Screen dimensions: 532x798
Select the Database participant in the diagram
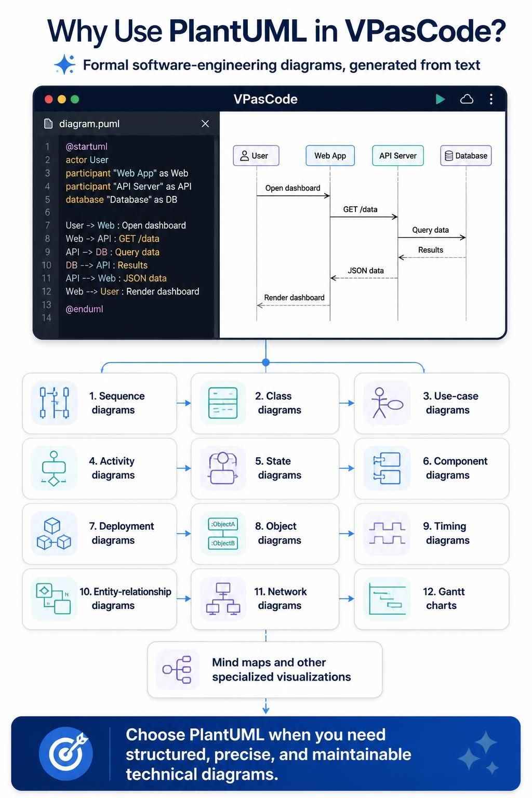tap(466, 155)
